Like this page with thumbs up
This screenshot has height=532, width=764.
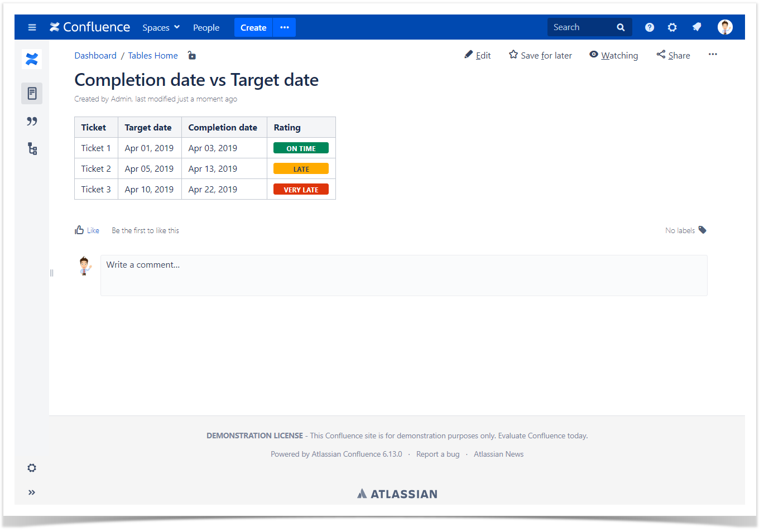[87, 230]
